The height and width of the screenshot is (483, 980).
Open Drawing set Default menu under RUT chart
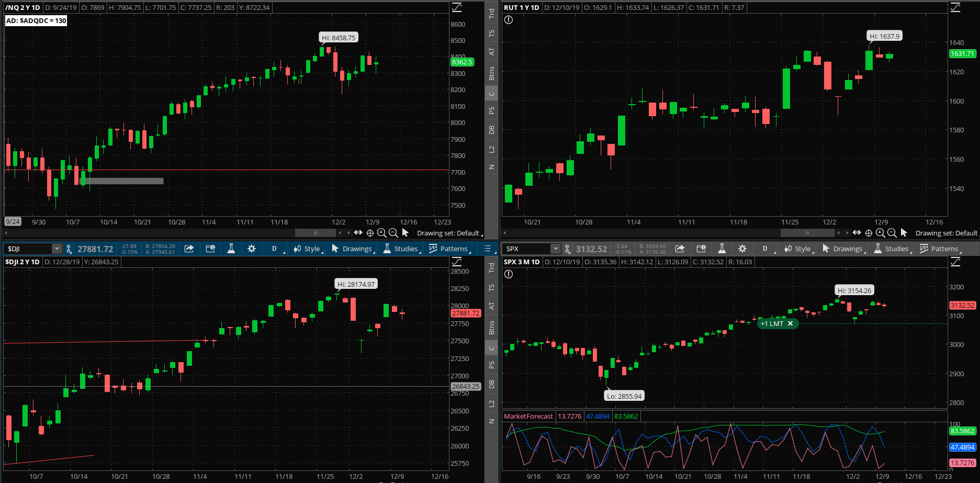[x=947, y=233]
